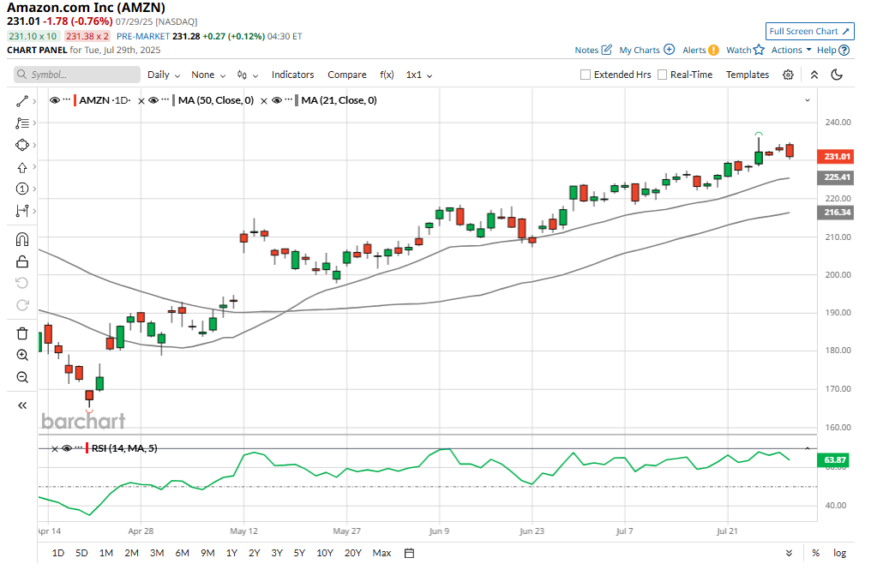Select the measure range tool
The height and width of the screenshot is (588, 877).
(x=21, y=211)
